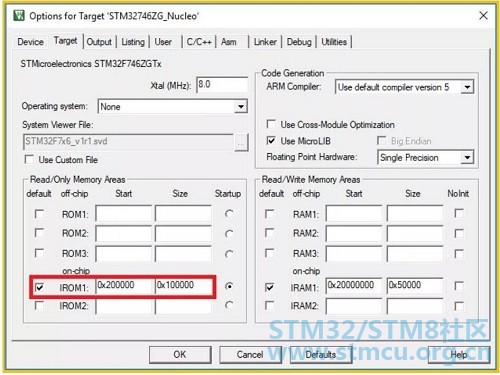
Task: Click the IROM1 Start address field
Action: tap(123, 286)
